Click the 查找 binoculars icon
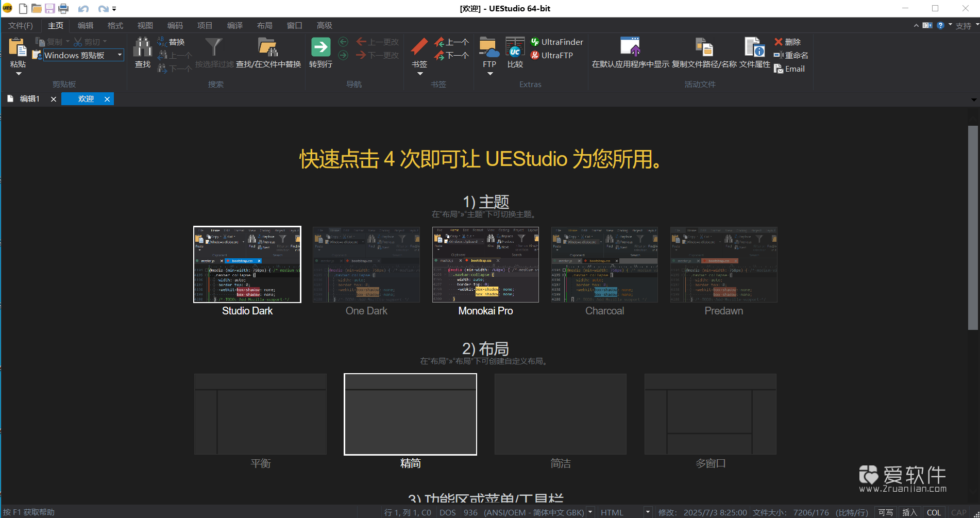Image resolution: width=980 pixels, height=518 pixels. point(143,47)
